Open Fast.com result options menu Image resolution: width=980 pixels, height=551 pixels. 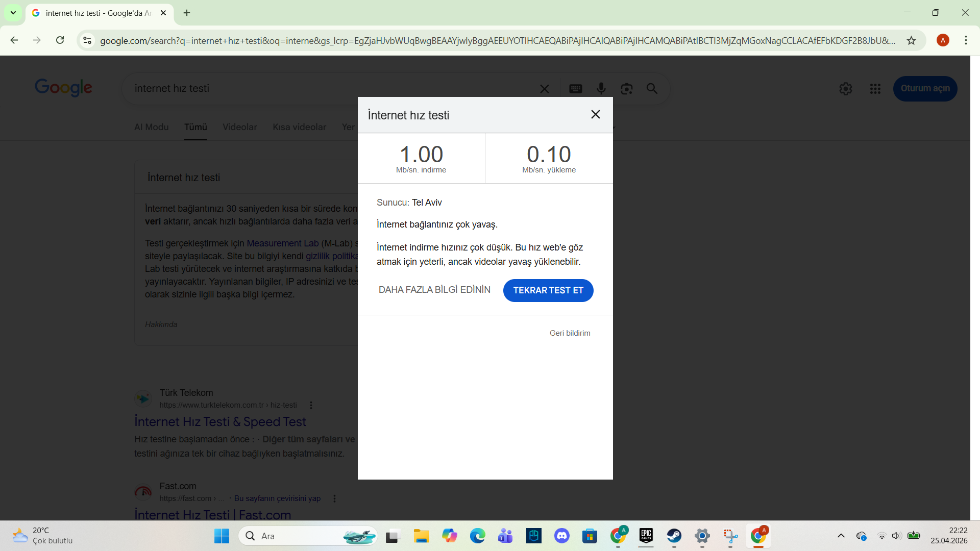tap(334, 498)
